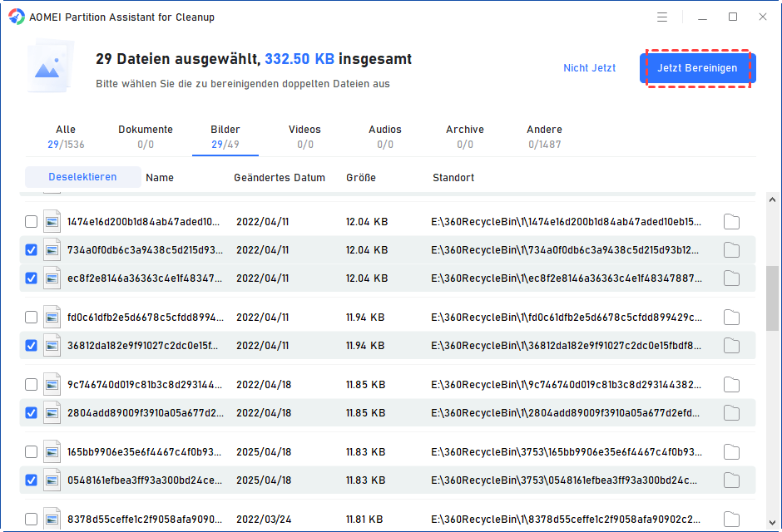Click Jetzt Bereinigen button
This screenshot has width=782, height=532.
pos(697,68)
